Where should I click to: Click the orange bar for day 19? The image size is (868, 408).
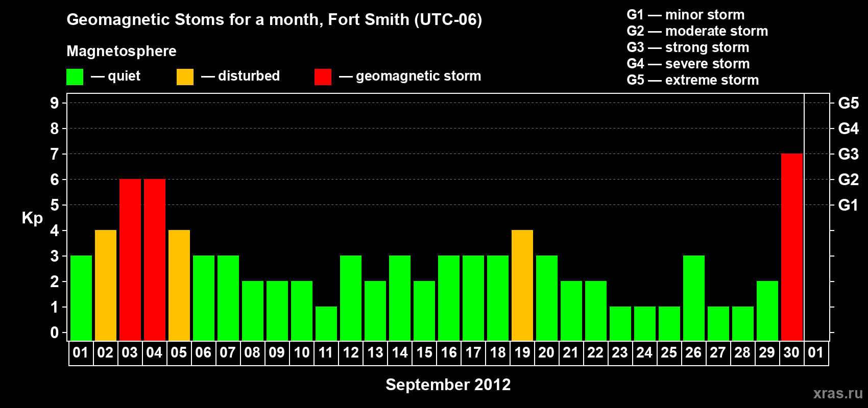coord(522,285)
